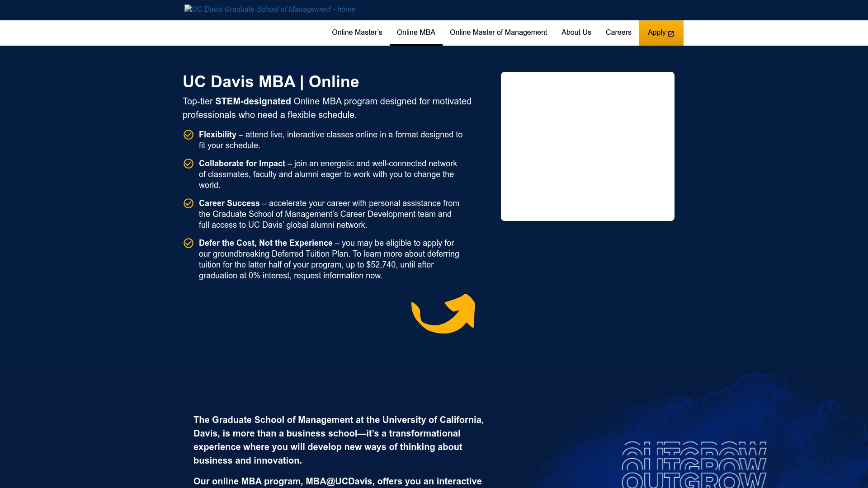868x488 pixels.
Task: Open the About Us menu item
Action: (576, 33)
